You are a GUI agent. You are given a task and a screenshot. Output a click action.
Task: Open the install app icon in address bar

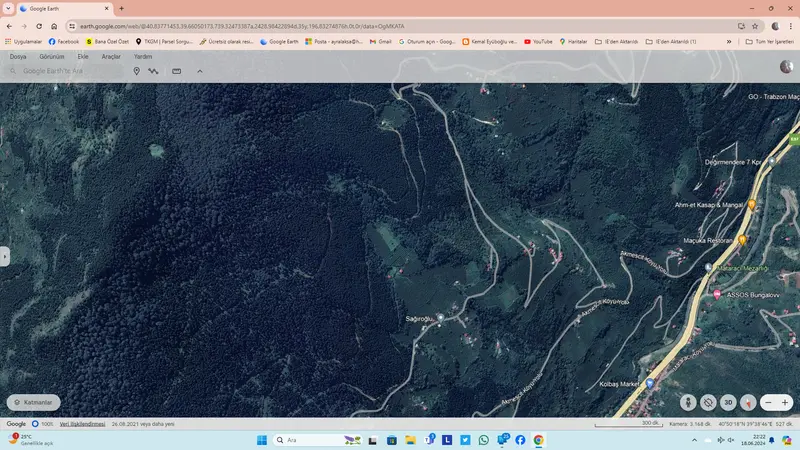[741, 26]
